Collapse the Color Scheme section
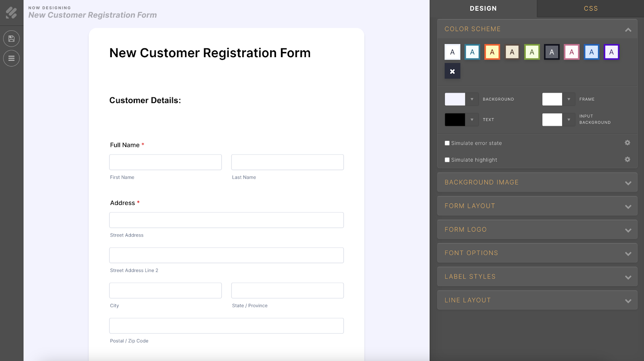Viewport: 644px width, 361px height. coord(628,29)
